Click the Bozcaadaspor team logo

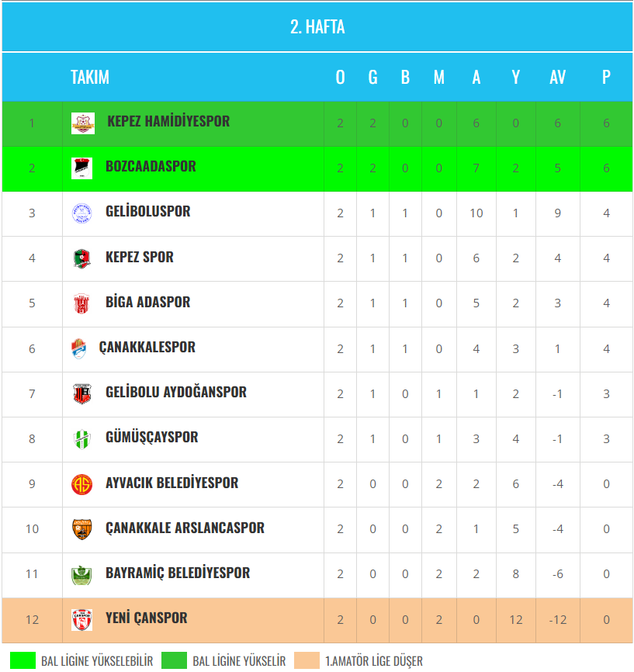coord(81,168)
